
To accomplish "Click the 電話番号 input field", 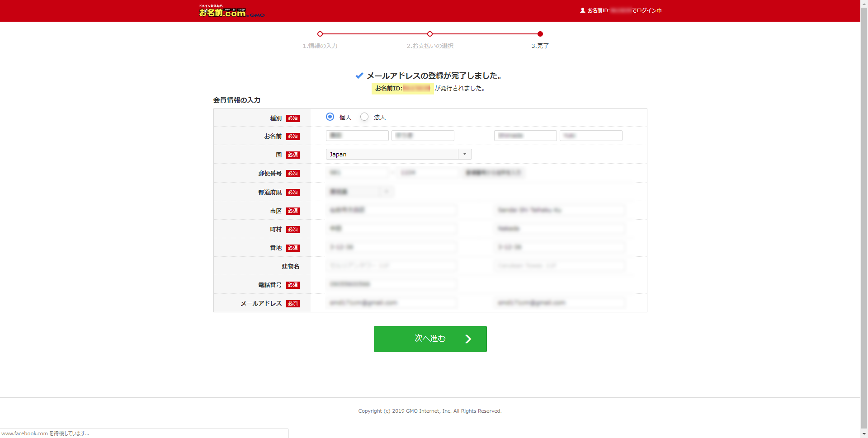I will tap(391, 284).
